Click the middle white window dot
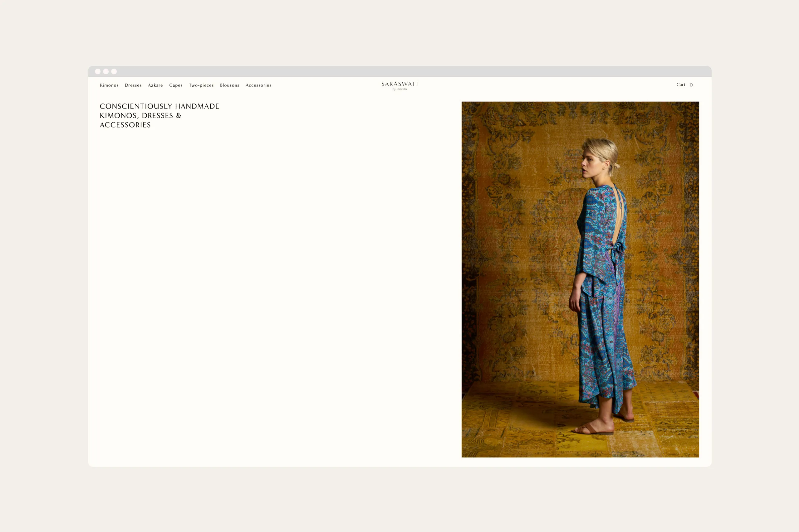This screenshot has height=532, width=799. pos(106,71)
